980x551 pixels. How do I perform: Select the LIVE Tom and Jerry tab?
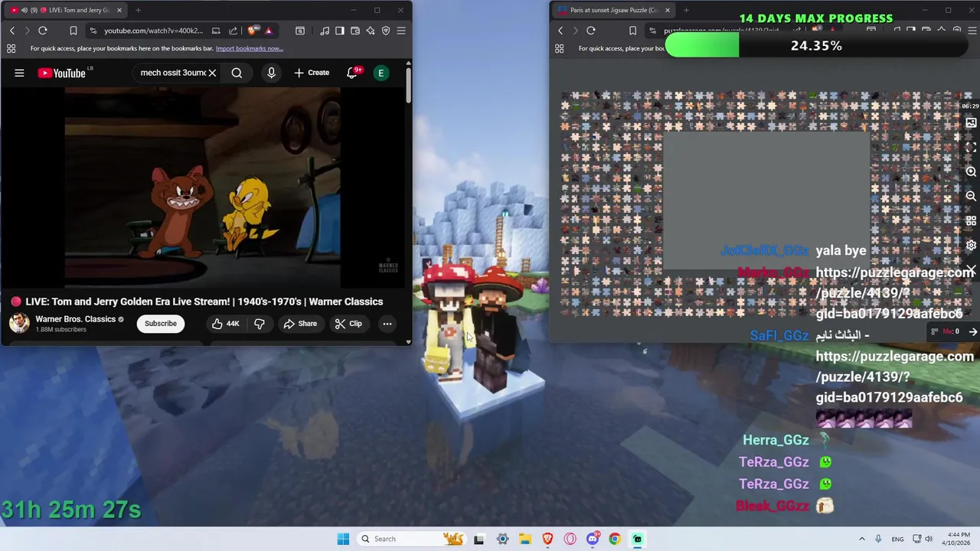tap(64, 10)
